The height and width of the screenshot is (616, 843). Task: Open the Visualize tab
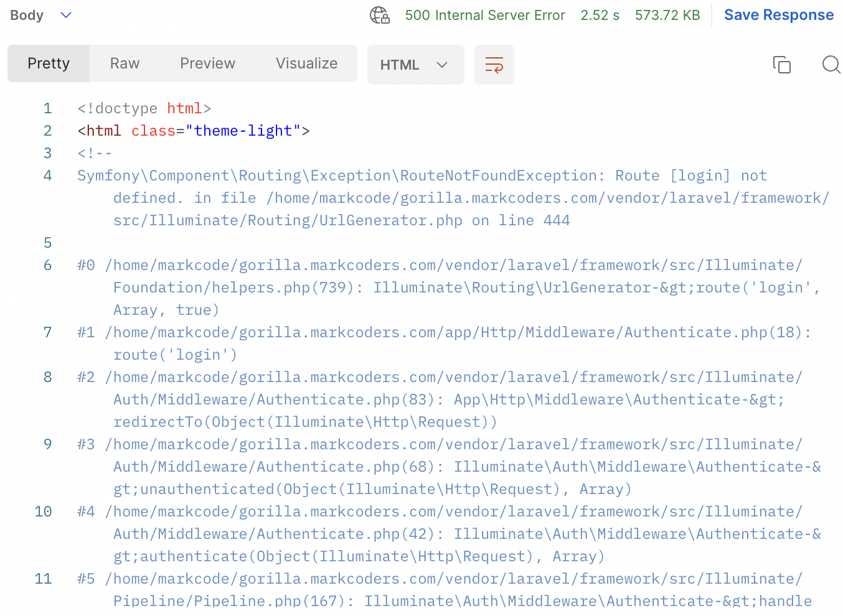306,63
